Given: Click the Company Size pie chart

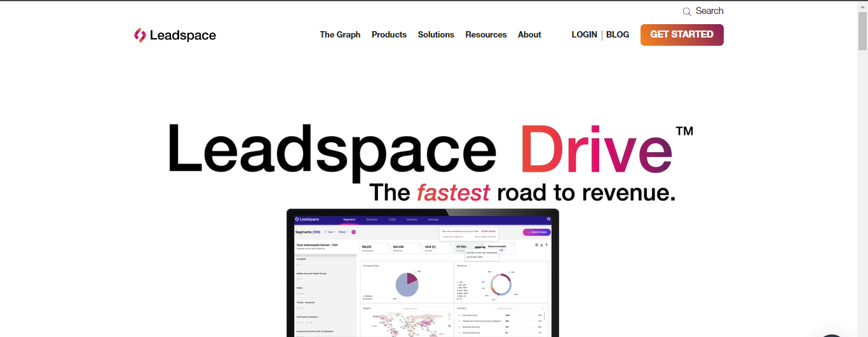Looking at the screenshot, I should [407, 284].
